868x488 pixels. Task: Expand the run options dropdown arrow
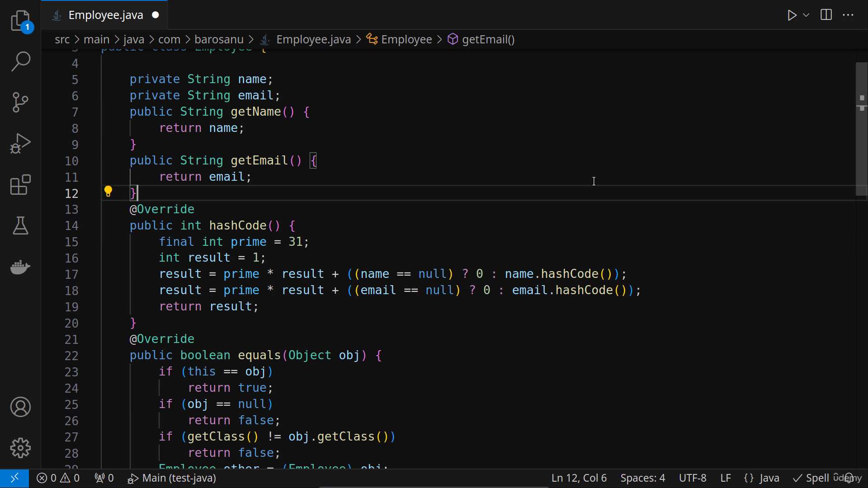806,15
